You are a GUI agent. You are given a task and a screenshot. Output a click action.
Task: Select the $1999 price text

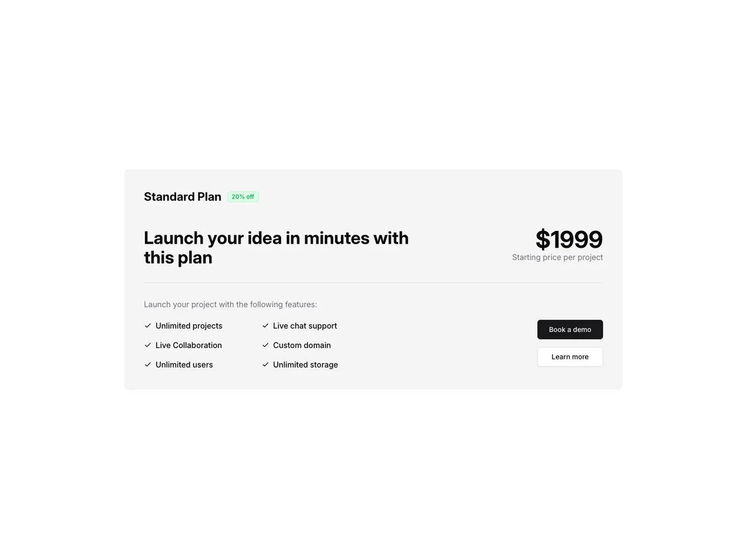click(569, 239)
